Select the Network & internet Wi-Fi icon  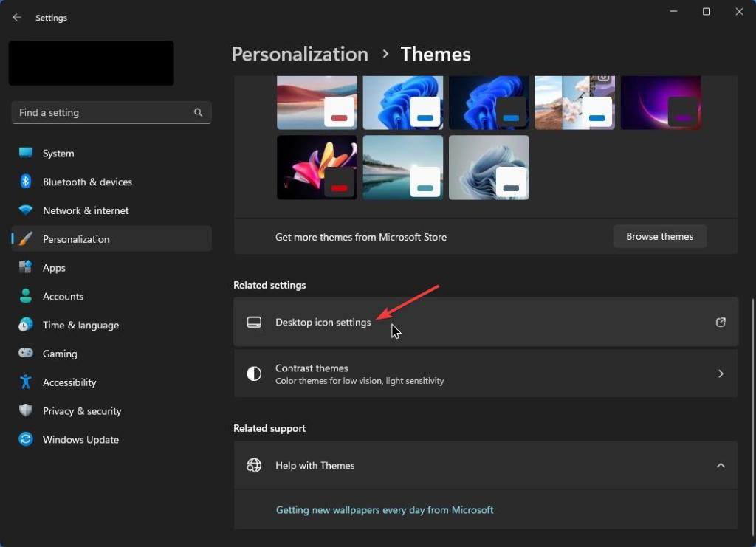[x=26, y=210]
